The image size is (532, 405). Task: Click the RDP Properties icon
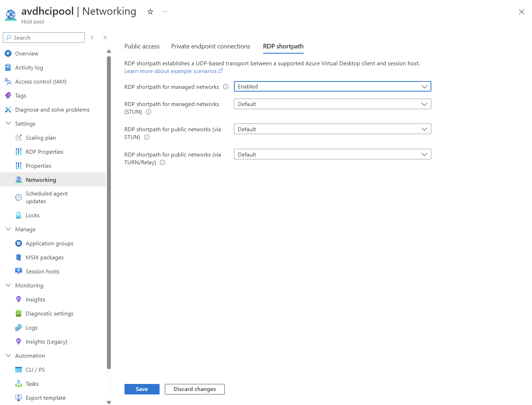coord(19,152)
